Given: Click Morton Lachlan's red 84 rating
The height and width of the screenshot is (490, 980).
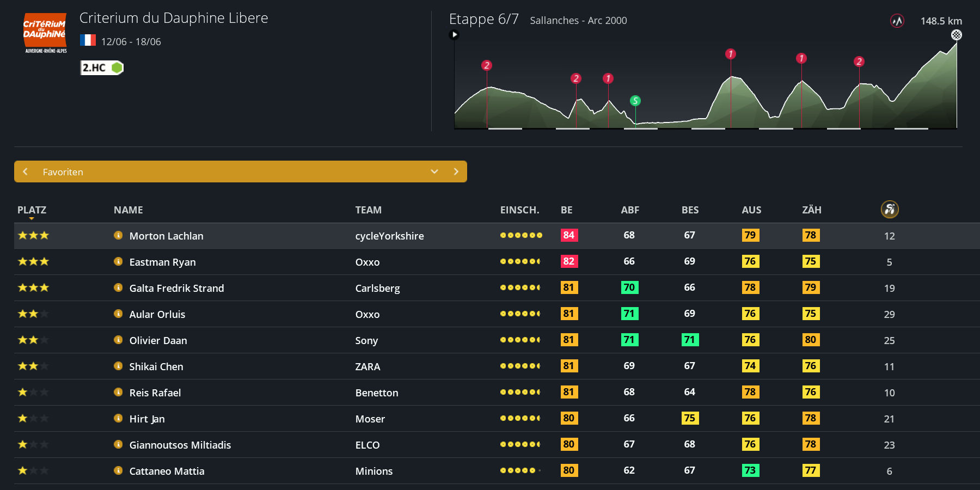Looking at the screenshot, I should 569,235.
